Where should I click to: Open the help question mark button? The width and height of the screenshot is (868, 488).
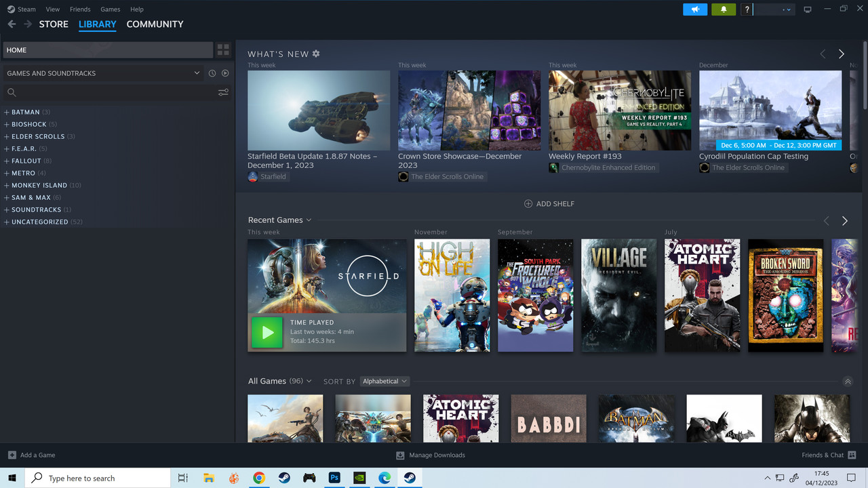[x=747, y=9]
